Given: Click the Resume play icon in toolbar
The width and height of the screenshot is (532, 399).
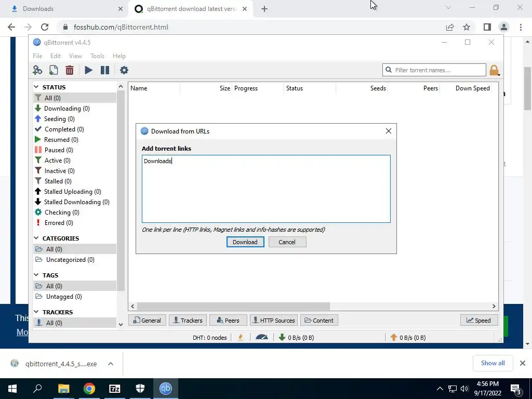Looking at the screenshot, I should pos(88,70).
